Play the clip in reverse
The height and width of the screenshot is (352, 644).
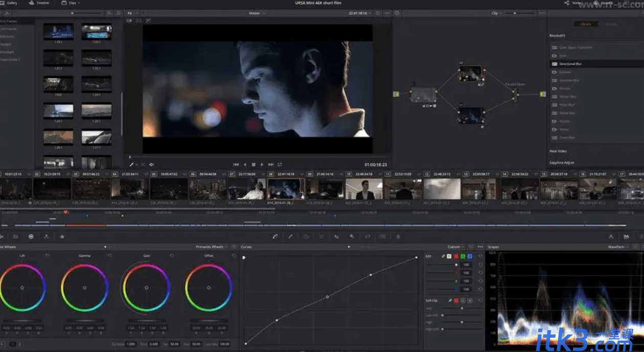tap(245, 165)
